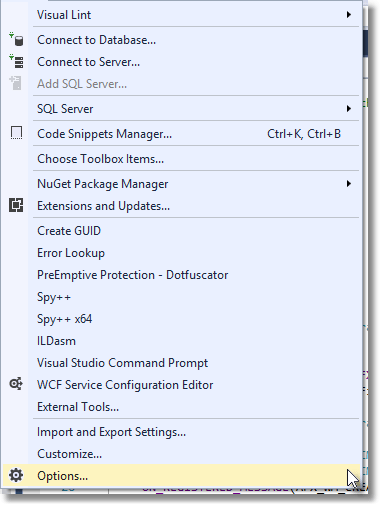Open the NuGet Package Manager entry
This screenshot has height=506, width=380.
[x=181, y=184]
